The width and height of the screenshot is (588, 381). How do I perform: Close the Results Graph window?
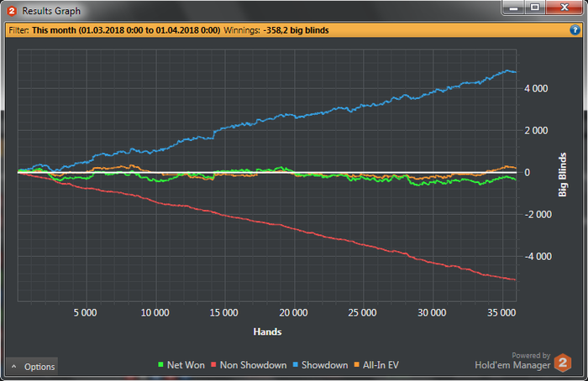click(x=564, y=8)
